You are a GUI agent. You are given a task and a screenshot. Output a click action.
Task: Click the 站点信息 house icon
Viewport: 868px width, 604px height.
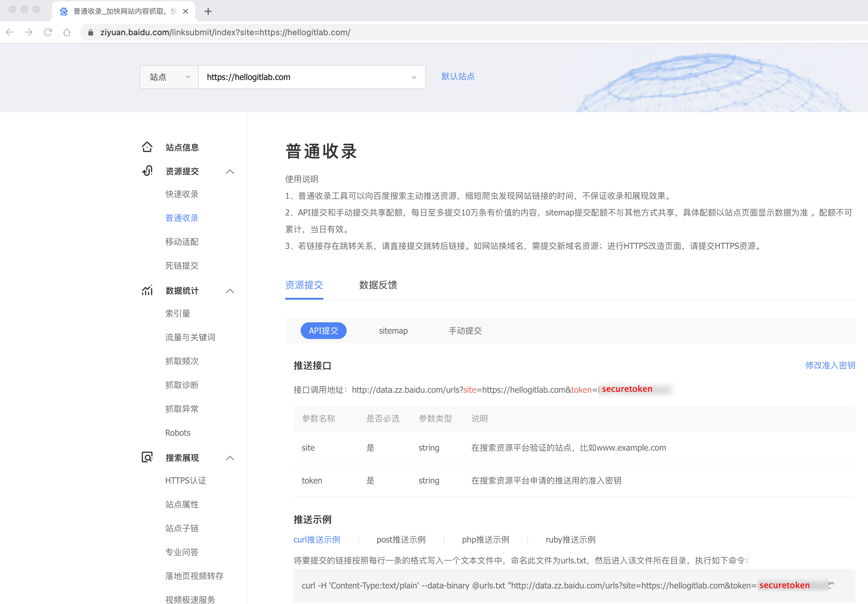tap(147, 147)
